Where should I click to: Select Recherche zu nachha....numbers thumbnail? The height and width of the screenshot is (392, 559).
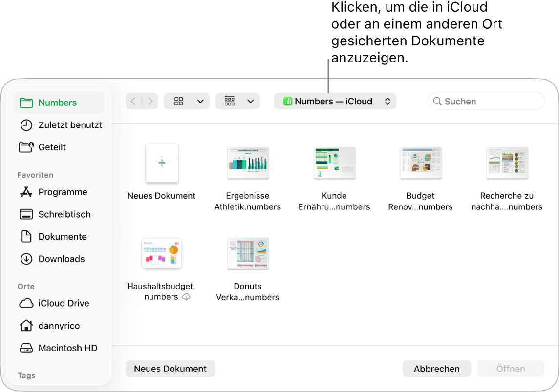[x=507, y=163]
